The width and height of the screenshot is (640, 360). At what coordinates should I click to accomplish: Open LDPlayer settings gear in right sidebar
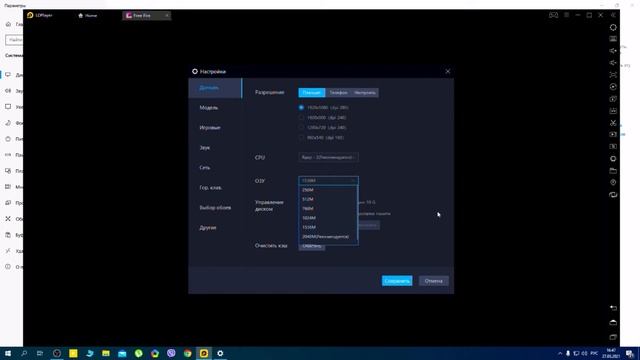click(x=613, y=27)
